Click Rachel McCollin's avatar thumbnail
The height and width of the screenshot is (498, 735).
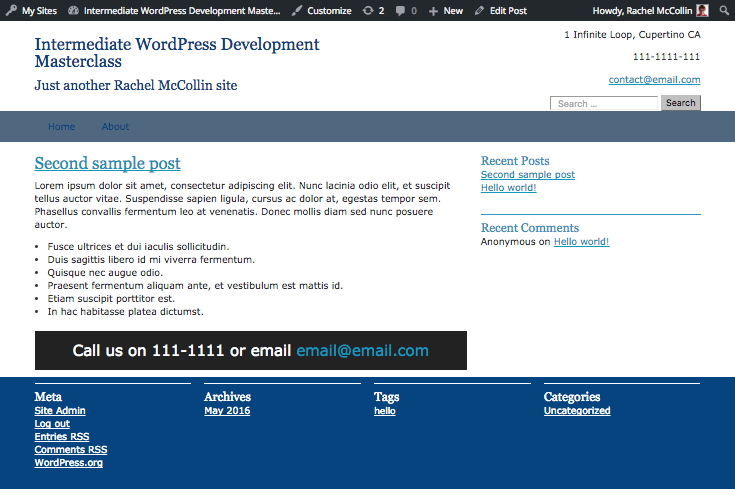click(702, 10)
